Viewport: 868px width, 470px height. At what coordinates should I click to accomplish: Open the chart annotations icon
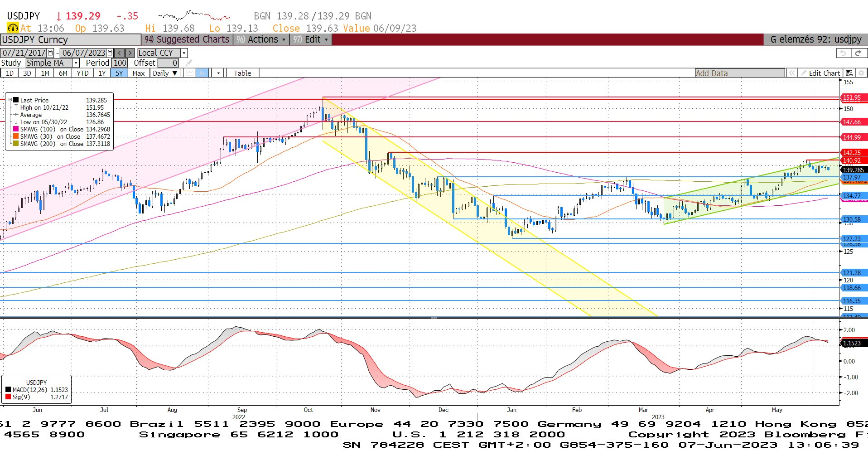point(849,73)
